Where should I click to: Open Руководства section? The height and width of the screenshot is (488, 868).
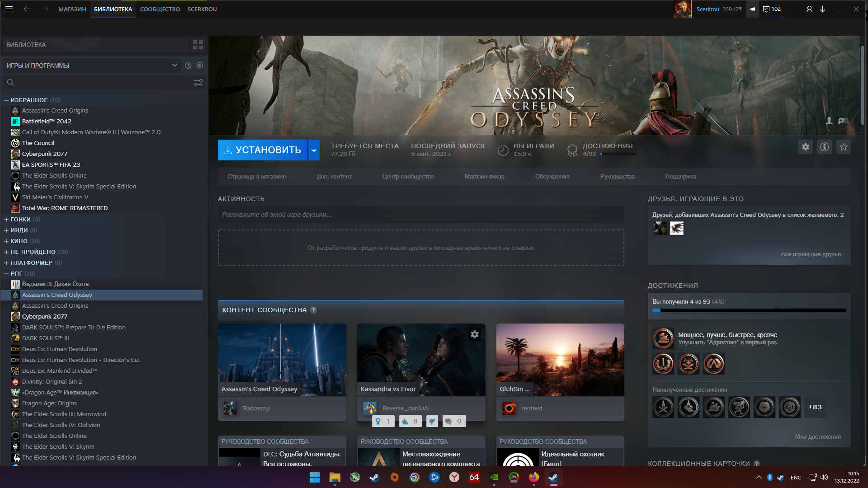click(617, 177)
